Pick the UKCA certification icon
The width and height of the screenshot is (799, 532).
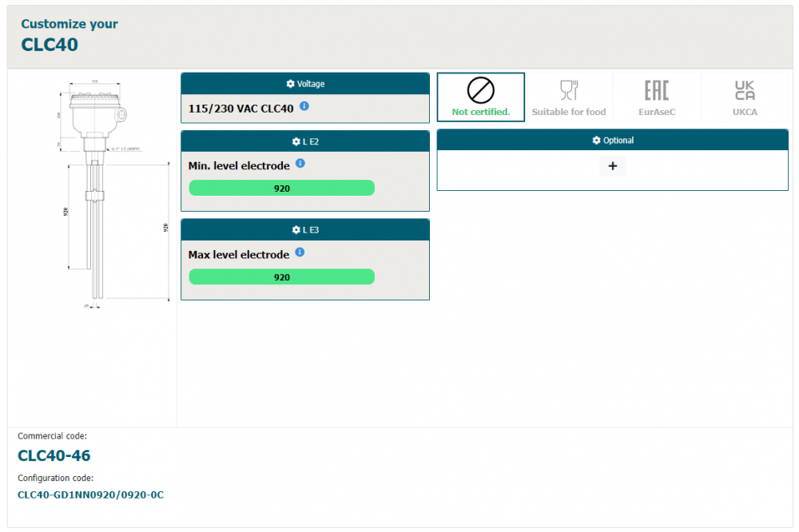(x=744, y=97)
